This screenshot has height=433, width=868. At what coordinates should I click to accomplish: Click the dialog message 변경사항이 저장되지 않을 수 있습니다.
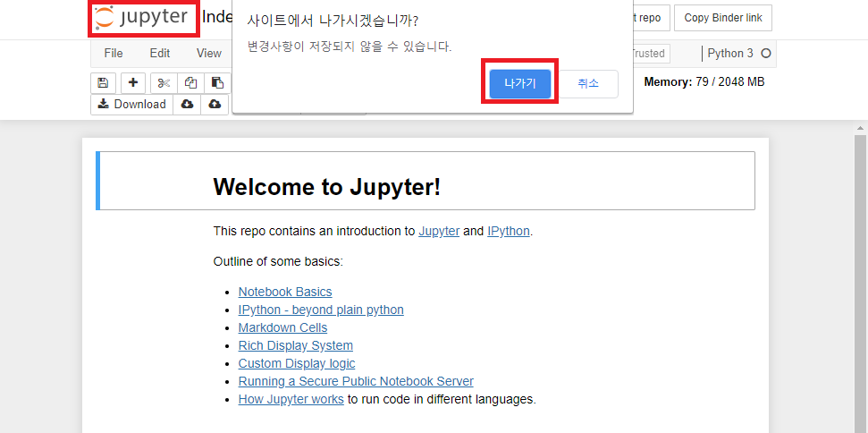pos(350,47)
